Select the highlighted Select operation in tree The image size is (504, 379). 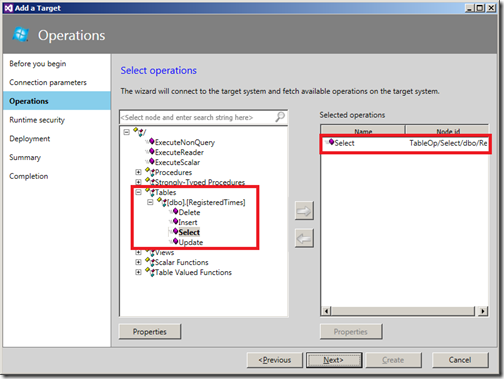(x=189, y=232)
